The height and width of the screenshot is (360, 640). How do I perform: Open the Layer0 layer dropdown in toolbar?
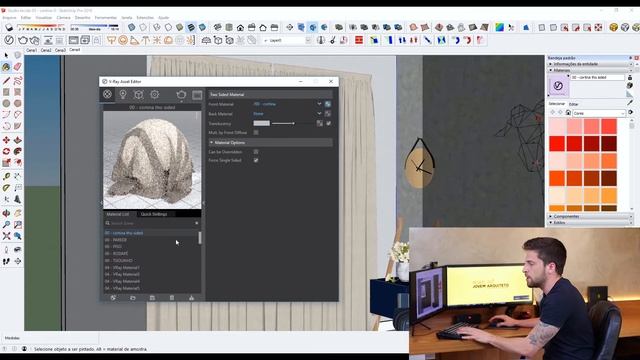pos(308,40)
